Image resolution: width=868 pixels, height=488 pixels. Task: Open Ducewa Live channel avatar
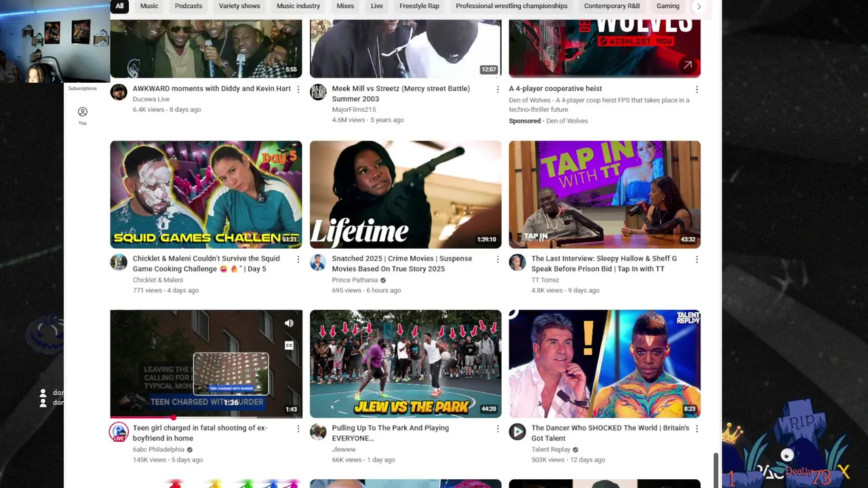coord(119,92)
